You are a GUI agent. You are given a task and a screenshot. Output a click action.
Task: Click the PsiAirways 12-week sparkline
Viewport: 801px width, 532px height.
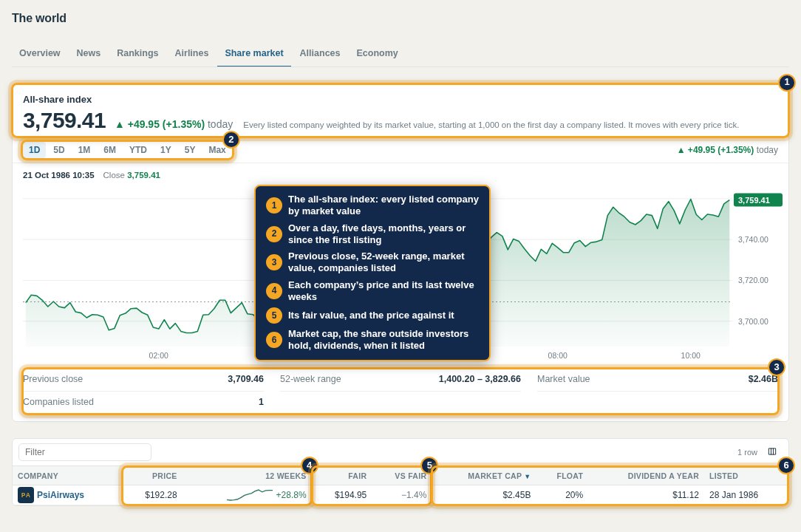249,495
